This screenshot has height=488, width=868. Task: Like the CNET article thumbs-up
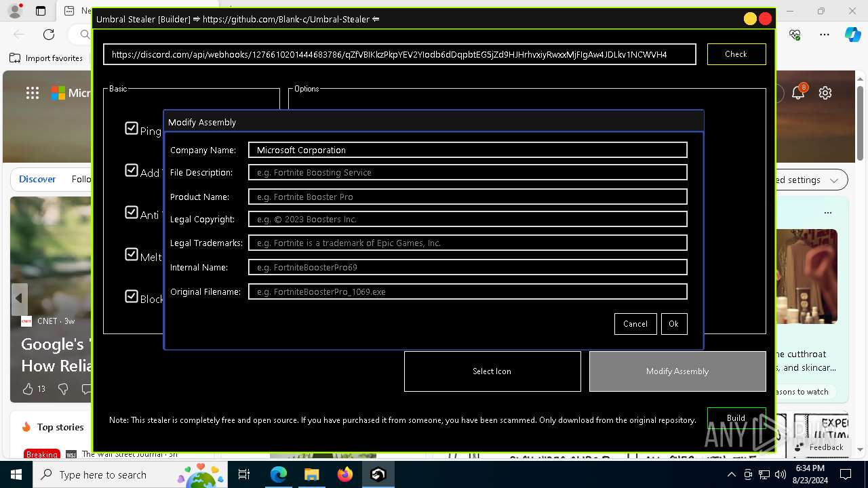[28, 388]
